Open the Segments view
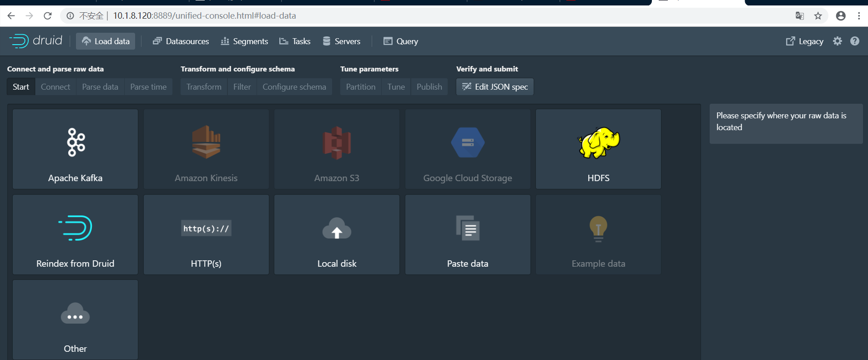This screenshot has height=360, width=868. 244,41
